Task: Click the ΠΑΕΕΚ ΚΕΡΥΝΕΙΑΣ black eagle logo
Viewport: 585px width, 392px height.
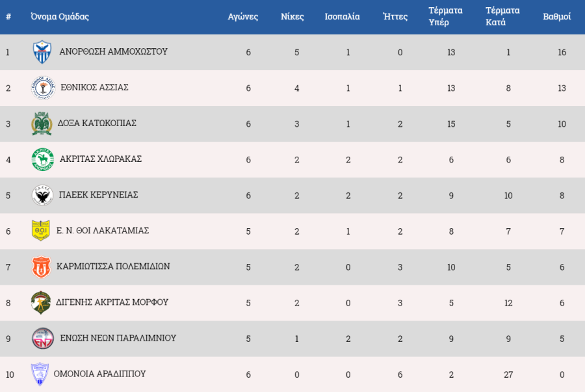Action: click(42, 195)
